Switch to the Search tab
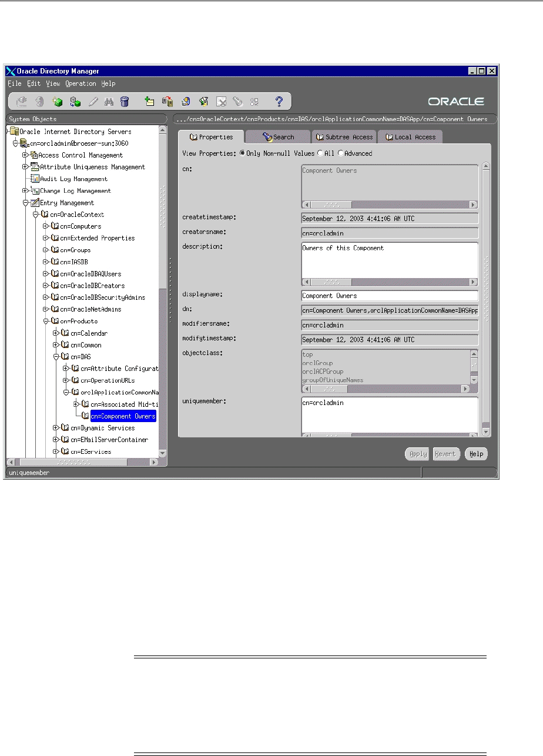Image resolution: width=543 pixels, height=756 pixels. 277,137
